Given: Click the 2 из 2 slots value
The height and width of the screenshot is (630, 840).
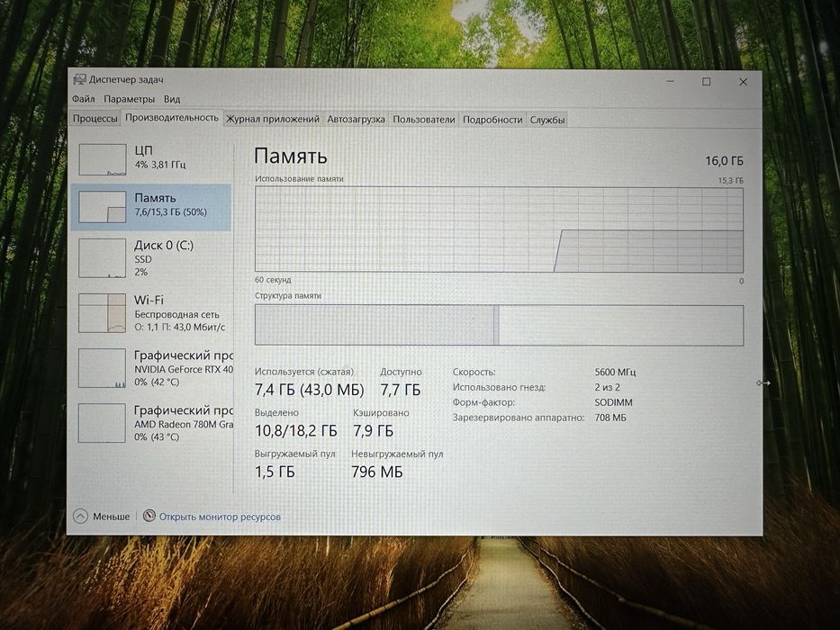Looking at the screenshot, I should click(607, 387).
